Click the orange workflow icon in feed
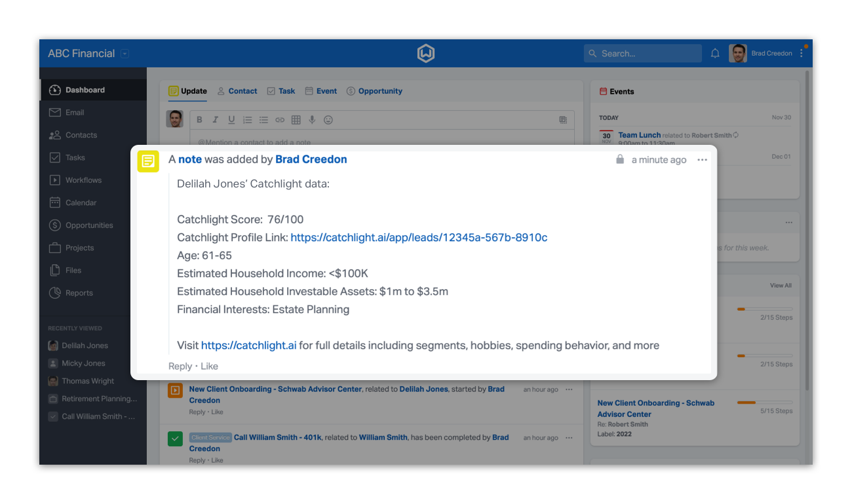 tap(175, 391)
